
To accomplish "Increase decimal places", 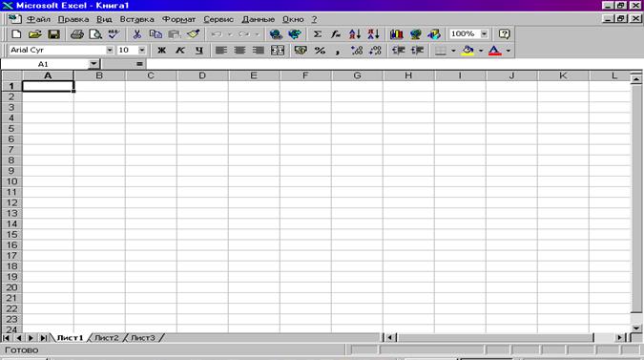I will [x=357, y=51].
